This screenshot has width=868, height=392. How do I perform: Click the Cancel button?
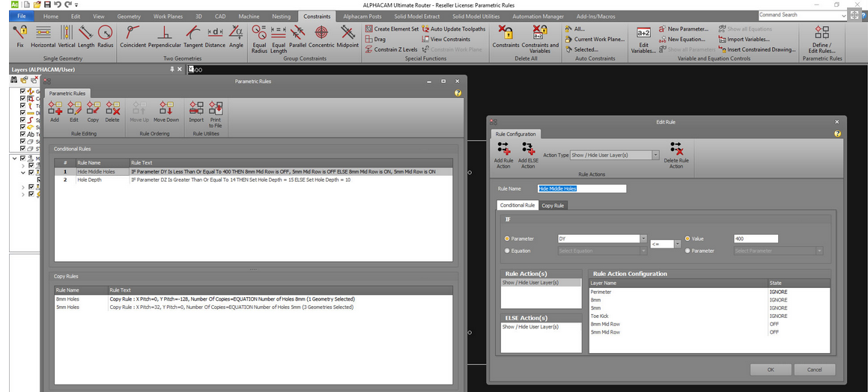point(813,370)
